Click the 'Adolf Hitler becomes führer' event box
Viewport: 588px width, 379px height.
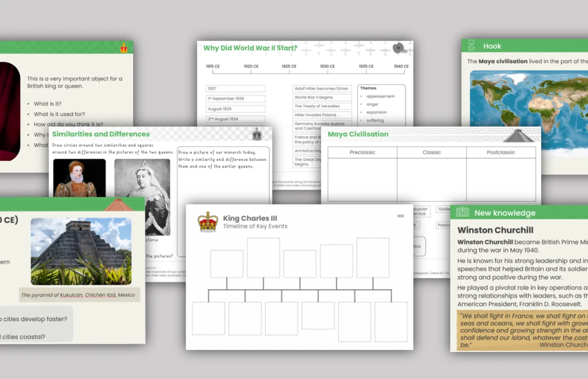point(322,89)
